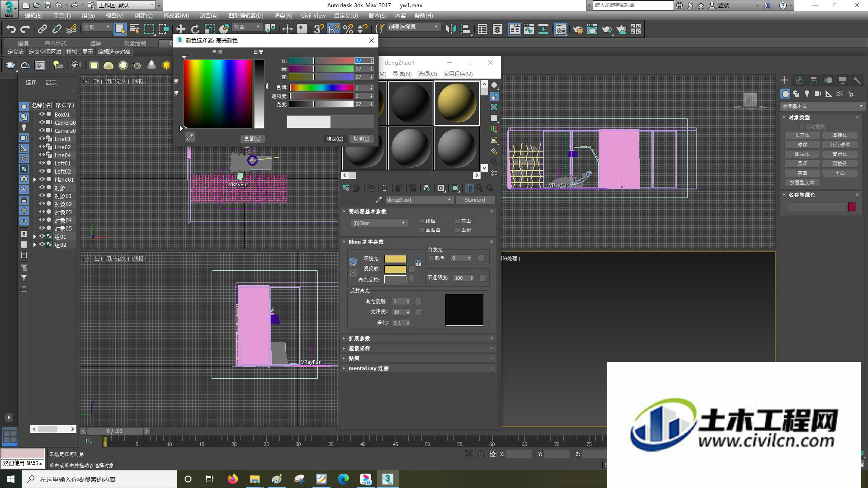
Task: Click the eyedropper in color selector dialog
Action: pos(190,137)
